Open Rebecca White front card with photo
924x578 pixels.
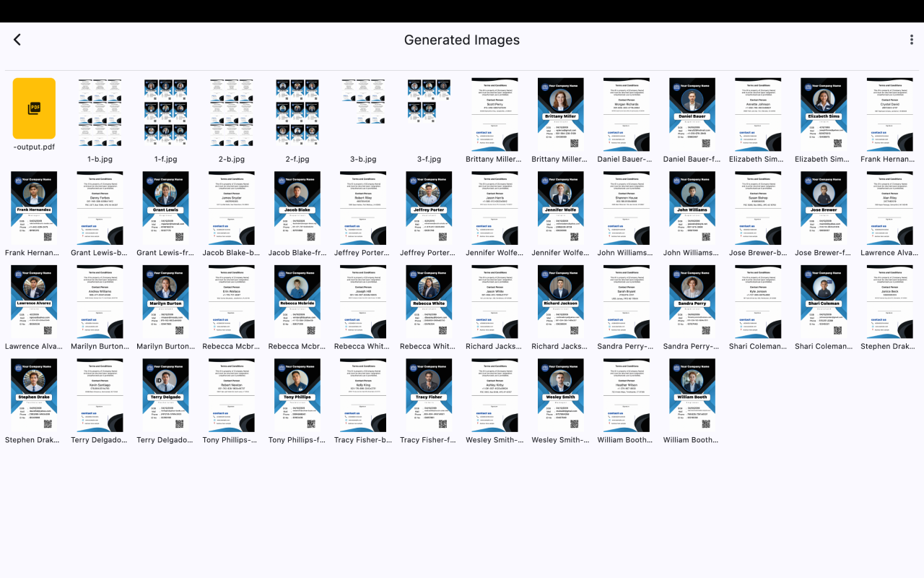[x=429, y=302]
